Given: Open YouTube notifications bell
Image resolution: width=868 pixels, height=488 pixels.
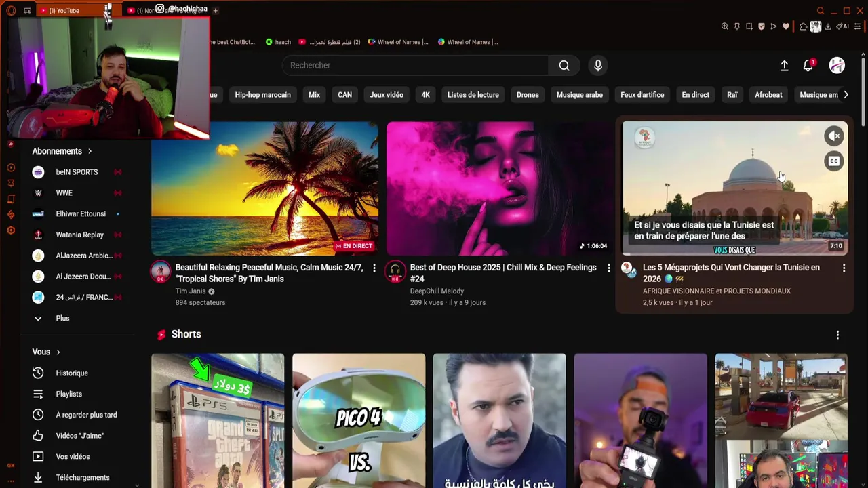Looking at the screenshot, I should coord(808,65).
